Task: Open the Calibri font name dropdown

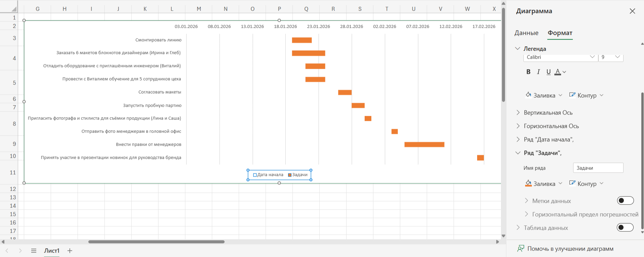Action: pyautogui.click(x=560, y=57)
